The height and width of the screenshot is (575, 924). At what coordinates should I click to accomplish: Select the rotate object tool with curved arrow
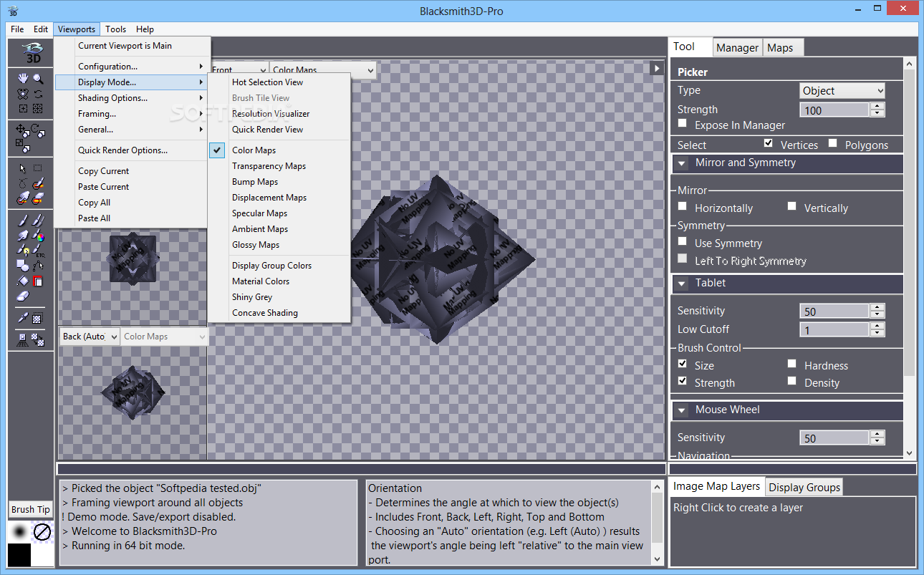coord(38,130)
